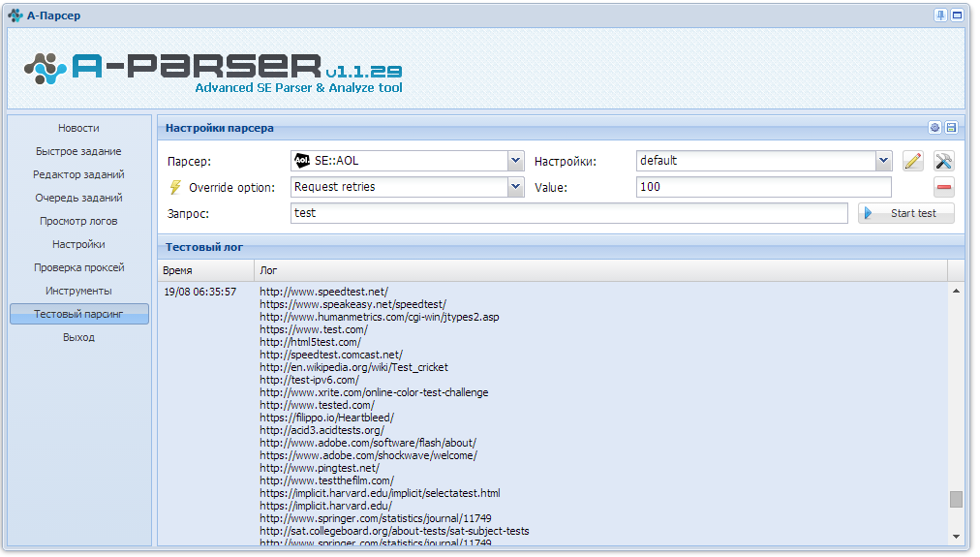Click log line https://www.test.com/
980x557 pixels.
pyautogui.click(x=314, y=329)
